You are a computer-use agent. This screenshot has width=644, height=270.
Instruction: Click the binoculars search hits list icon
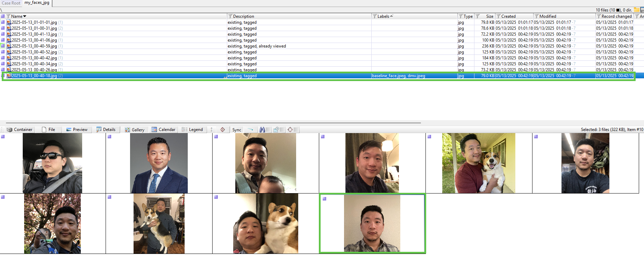coord(264,130)
